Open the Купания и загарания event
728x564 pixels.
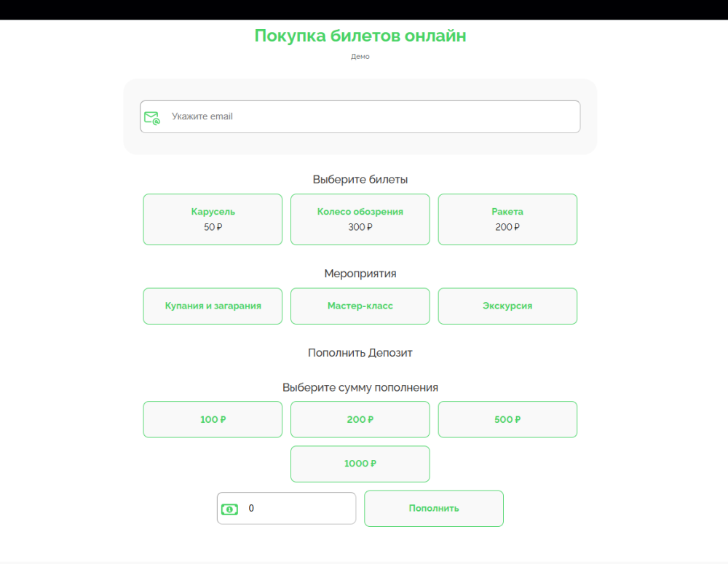(x=213, y=306)
